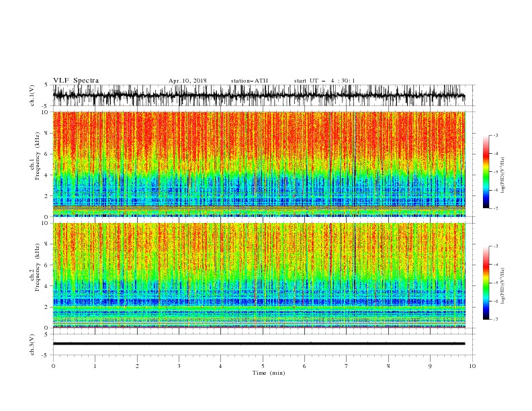Click the '-7' label on ch.2 colorbar
This screenshot has width=532, height=411.
click(495, 320)
